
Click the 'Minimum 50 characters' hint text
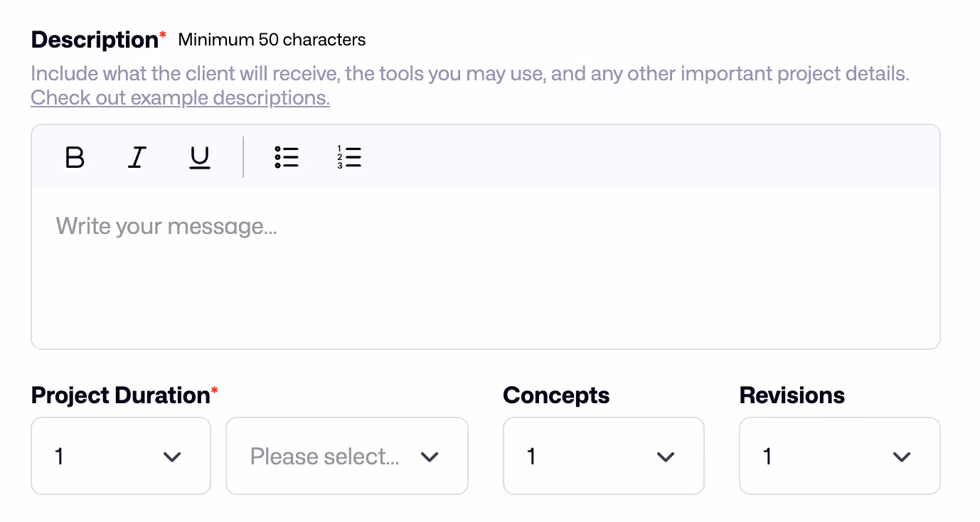[x=272, y=40]
